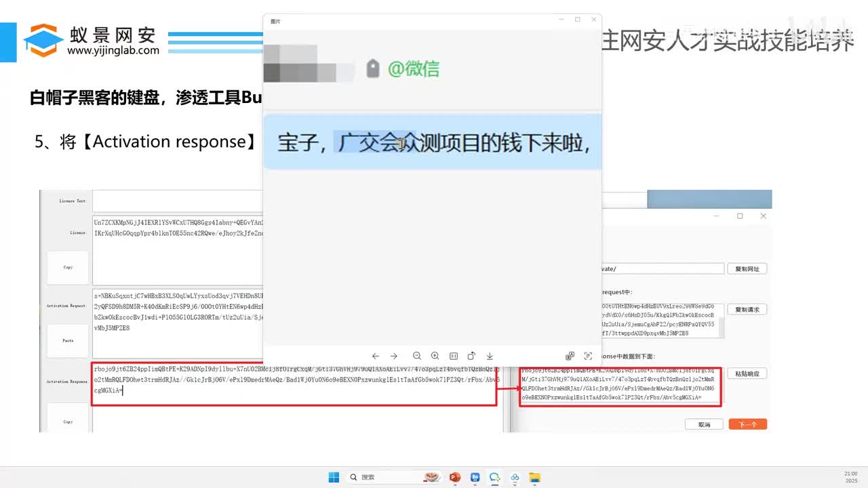868x488 pixels.
Task: Click the orange 下一个 button
Action: [x=747, y=424]
